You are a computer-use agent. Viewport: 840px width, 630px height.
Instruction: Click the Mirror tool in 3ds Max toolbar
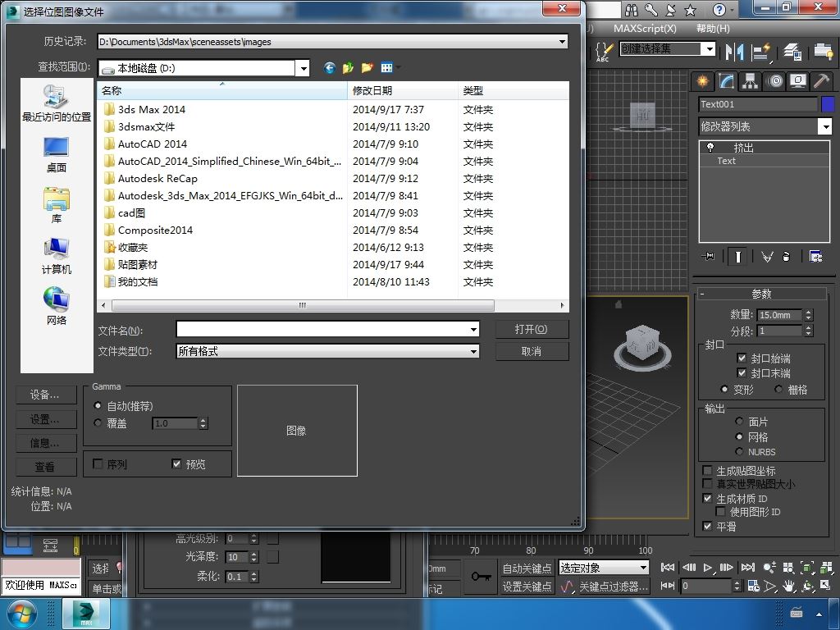(734, 52)
